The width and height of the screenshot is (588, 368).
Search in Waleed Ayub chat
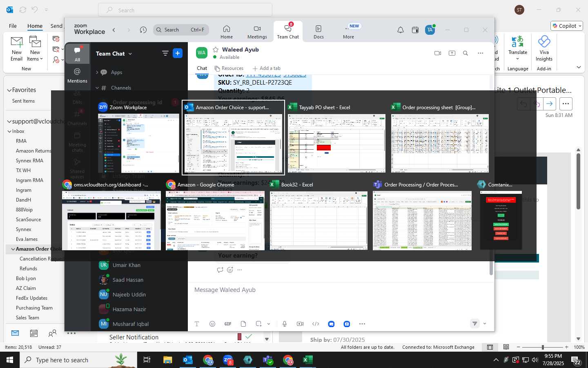[x=465, y=53]
